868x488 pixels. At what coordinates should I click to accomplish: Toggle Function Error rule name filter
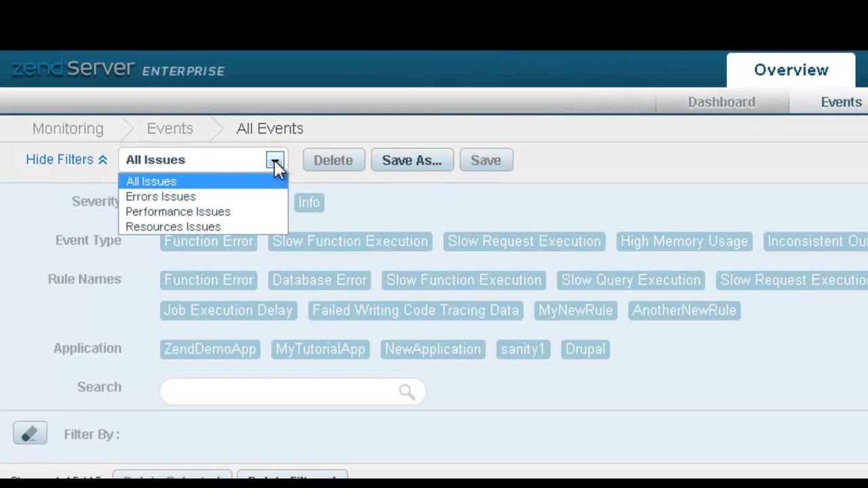tap(208, 280)
